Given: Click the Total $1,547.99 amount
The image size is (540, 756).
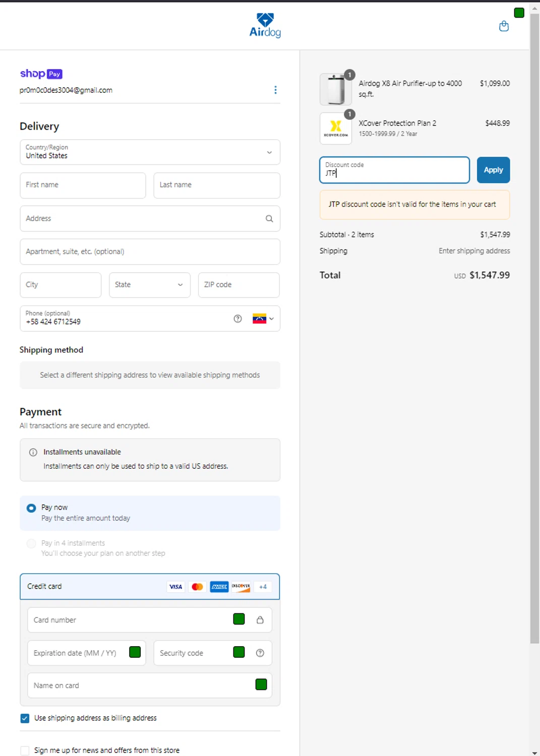Looking at the screenshot, I should point(490,275).
